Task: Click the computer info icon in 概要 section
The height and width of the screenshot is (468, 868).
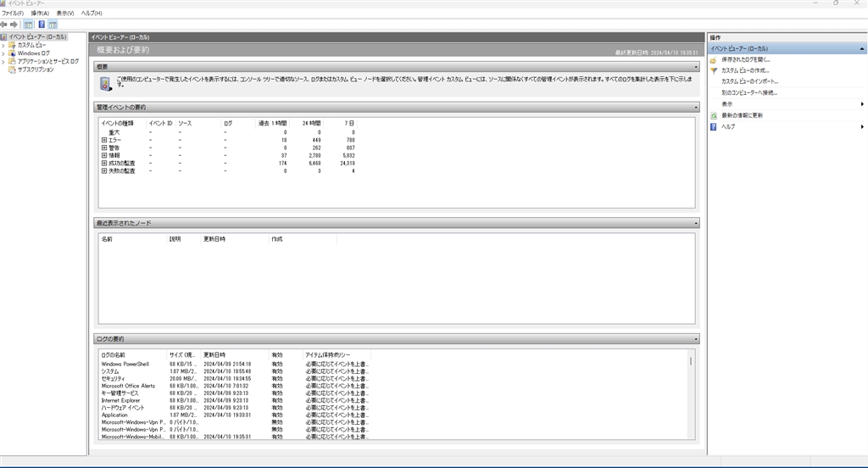Action: (105, 83)
